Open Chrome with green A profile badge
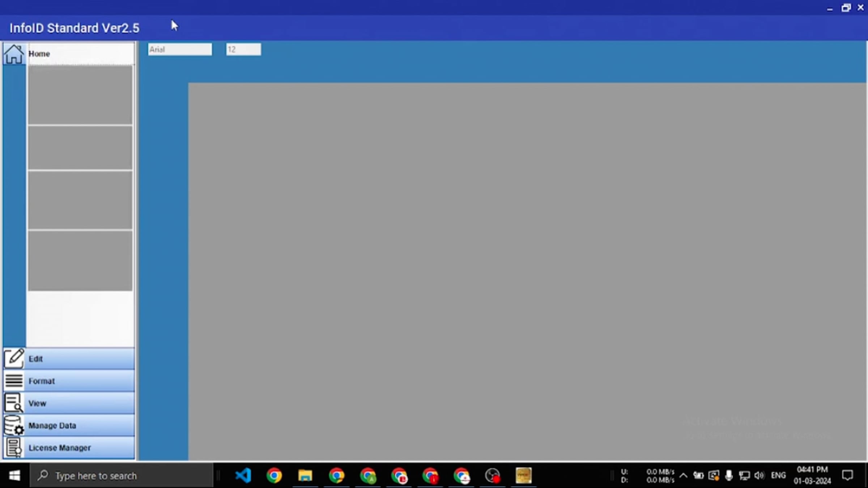868x488 pixels. point(368,475)
